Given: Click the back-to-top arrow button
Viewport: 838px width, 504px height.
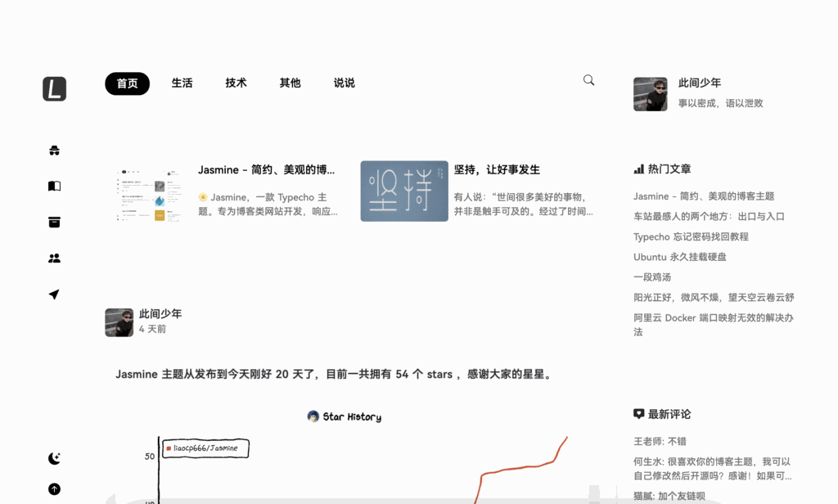Looking at the screenshot, I should (53, 488).
